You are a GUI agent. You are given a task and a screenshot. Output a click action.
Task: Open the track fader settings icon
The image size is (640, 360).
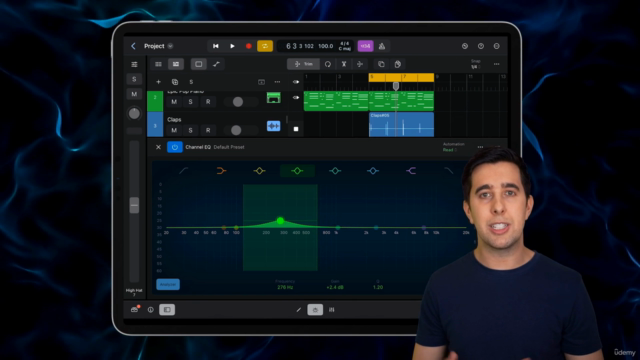click(134, 64)
